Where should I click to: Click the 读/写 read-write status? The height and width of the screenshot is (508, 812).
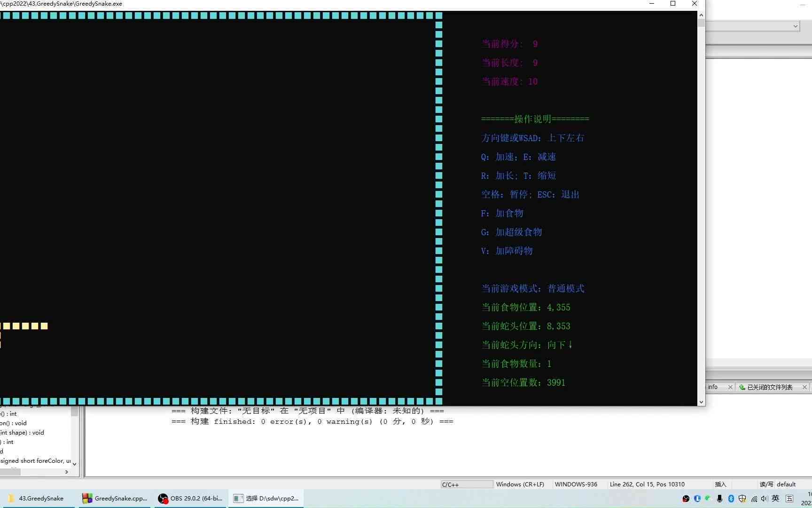(766, 484)
